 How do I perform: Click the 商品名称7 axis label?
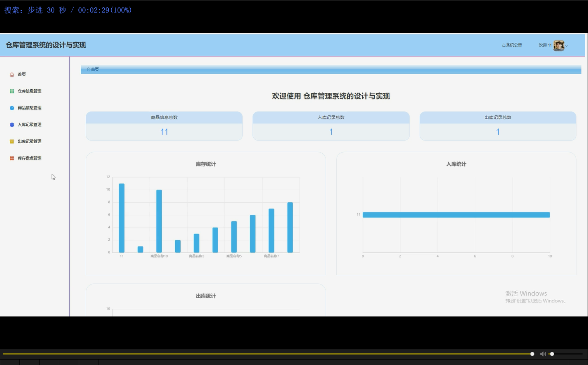click(272, 256)
